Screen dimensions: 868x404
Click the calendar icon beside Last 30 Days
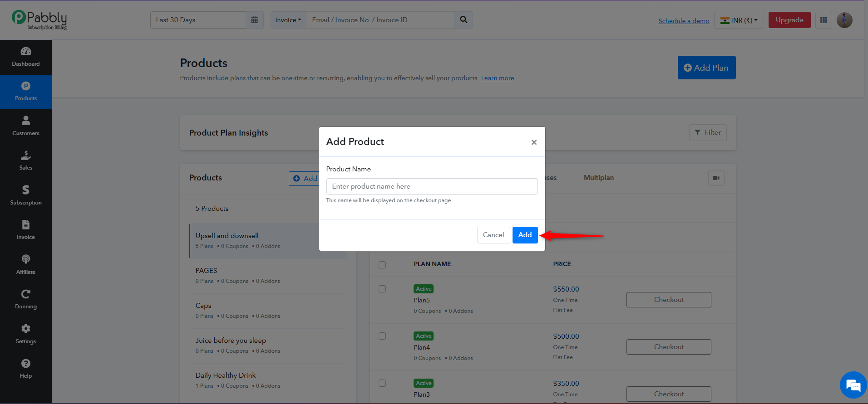[254, 20]
